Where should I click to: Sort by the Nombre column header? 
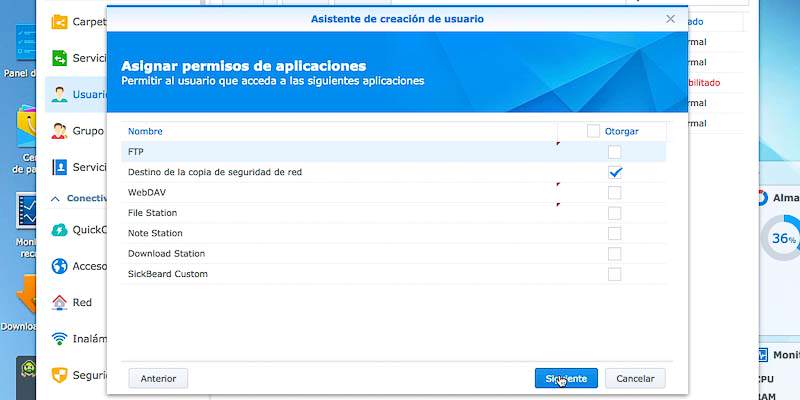point(145,131)
